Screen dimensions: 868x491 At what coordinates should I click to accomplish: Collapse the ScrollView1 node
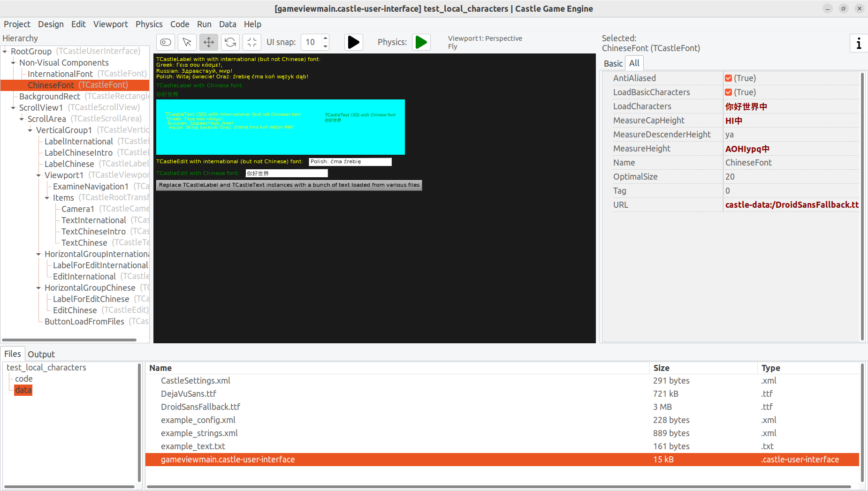tap(14, 107)
